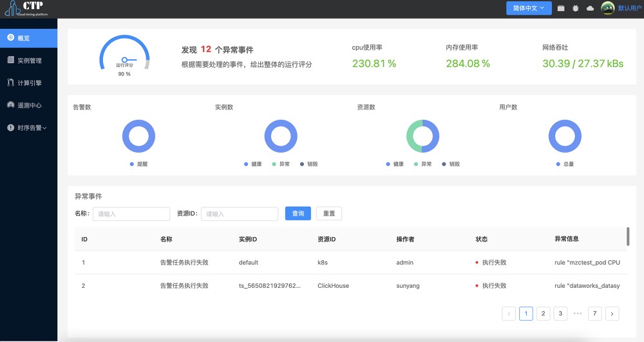Viewport: 644px width, 342px height.
Task: Click the 计算引擎 sidebar icon
Action: [x=11, y=82]
